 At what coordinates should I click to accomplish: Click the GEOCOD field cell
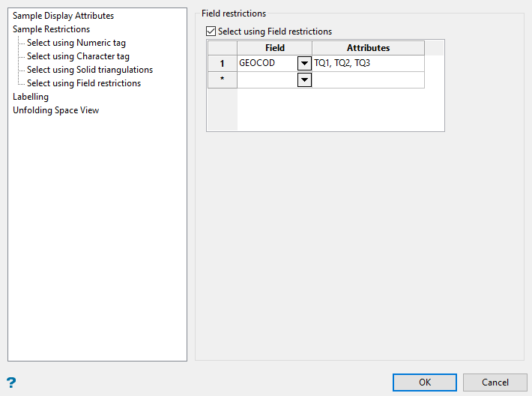tap(267, 64)
